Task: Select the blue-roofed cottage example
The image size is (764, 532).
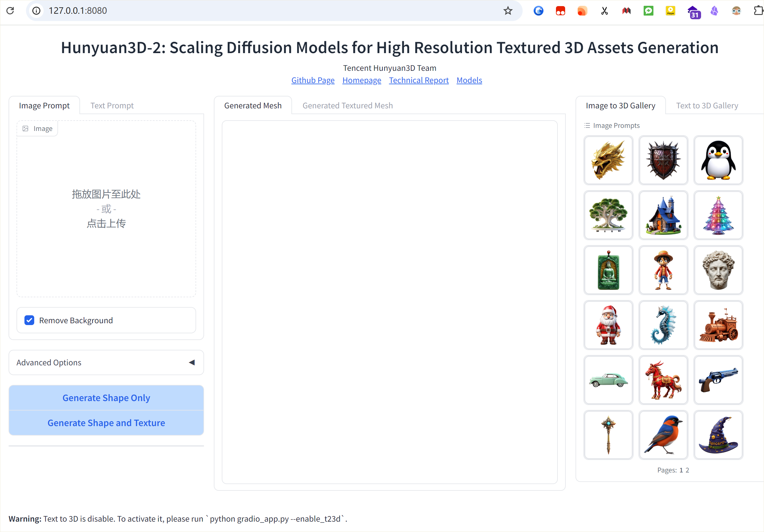Action: 663,215
